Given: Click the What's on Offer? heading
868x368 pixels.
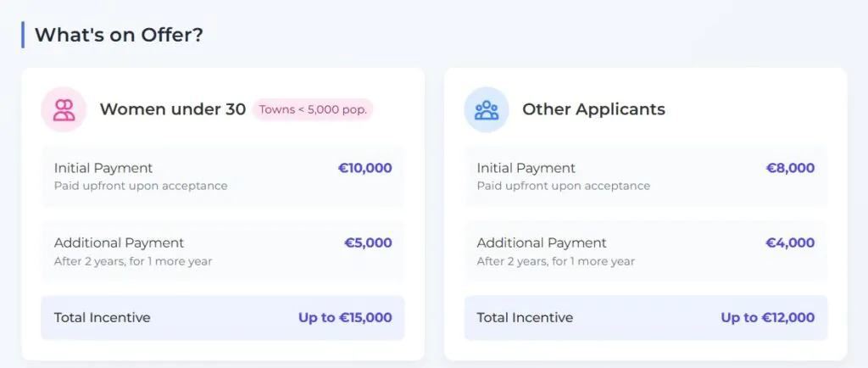Looking at the screenshot, I should [x=119, y=35].
